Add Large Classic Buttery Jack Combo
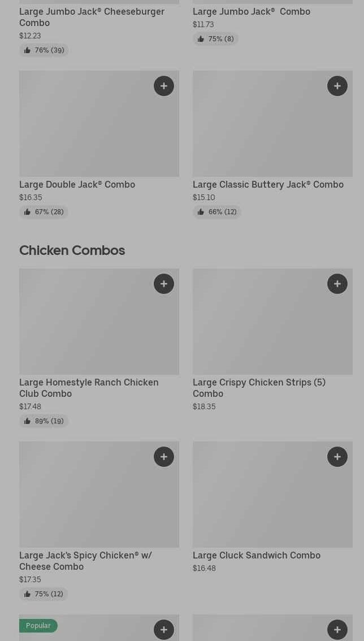This screenshot has width=364, height=641. (x=337, y=86)
